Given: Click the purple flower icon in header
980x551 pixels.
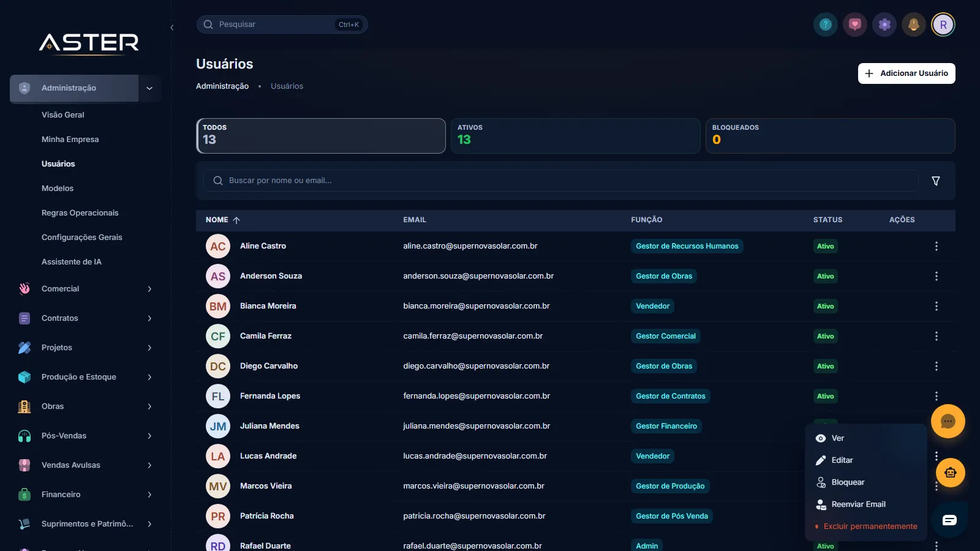Looking at the screenshot, I should (884, 24).
